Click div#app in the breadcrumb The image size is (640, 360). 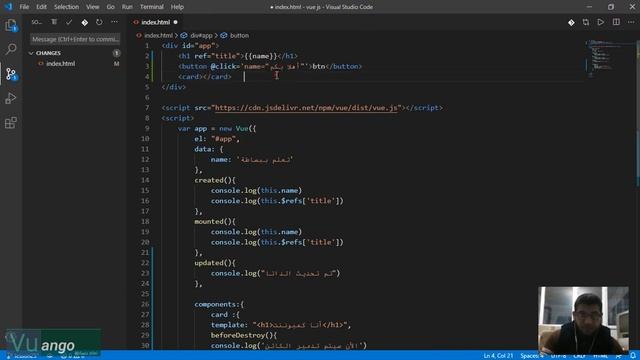point(201,36)
